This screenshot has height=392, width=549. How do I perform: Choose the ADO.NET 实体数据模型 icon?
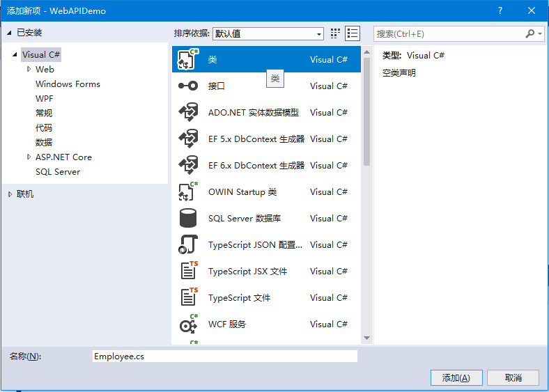tap(188, 113)
